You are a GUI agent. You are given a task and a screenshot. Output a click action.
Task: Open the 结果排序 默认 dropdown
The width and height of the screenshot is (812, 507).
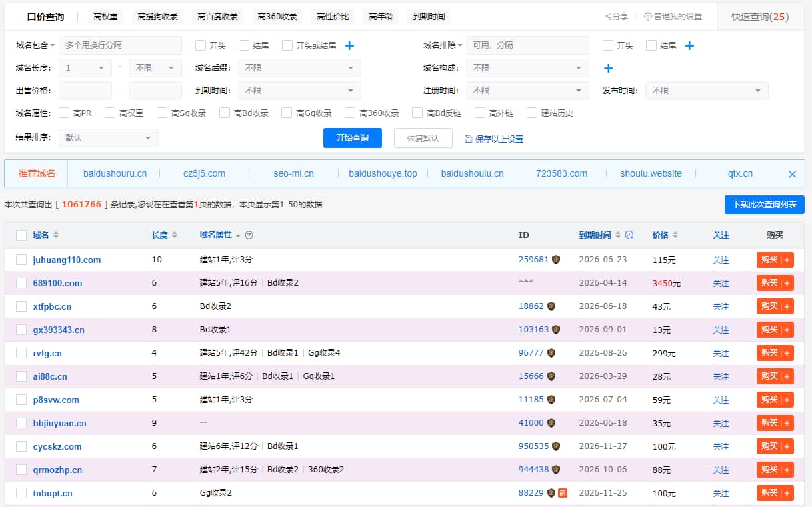[108, 137]
